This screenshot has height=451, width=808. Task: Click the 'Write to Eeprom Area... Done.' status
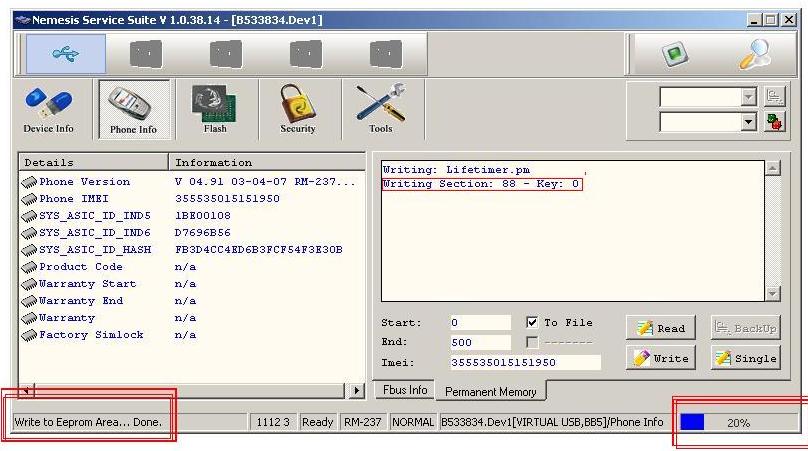click(x=88, y=422)
